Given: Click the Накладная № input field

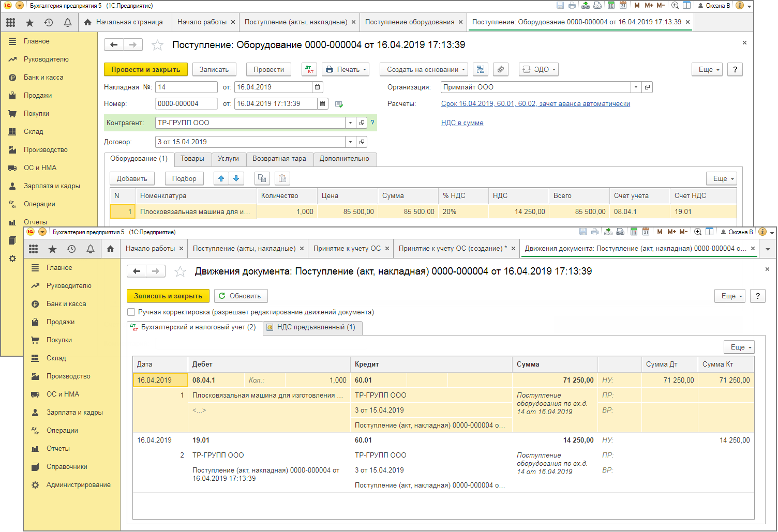Looking at the screenshot, I should (186, 87).
